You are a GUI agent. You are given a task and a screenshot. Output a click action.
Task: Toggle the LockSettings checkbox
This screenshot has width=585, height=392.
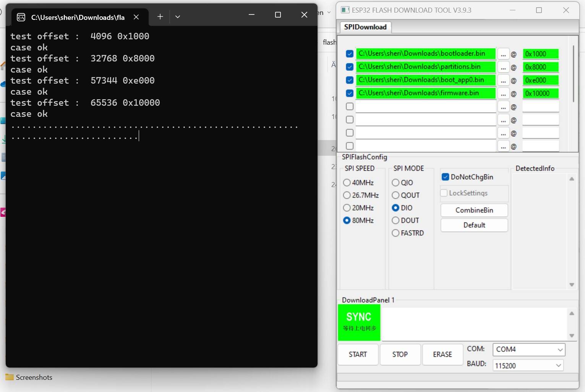coord(444,193)
